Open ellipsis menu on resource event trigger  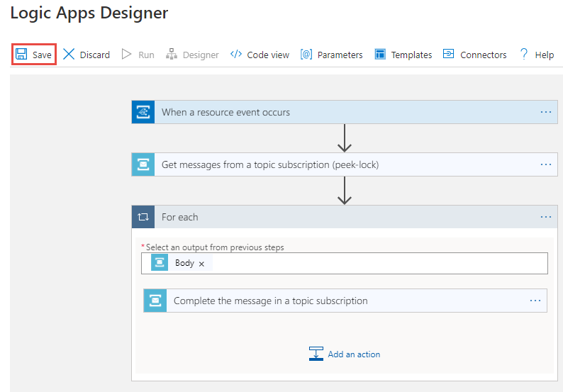pos(545,112)
